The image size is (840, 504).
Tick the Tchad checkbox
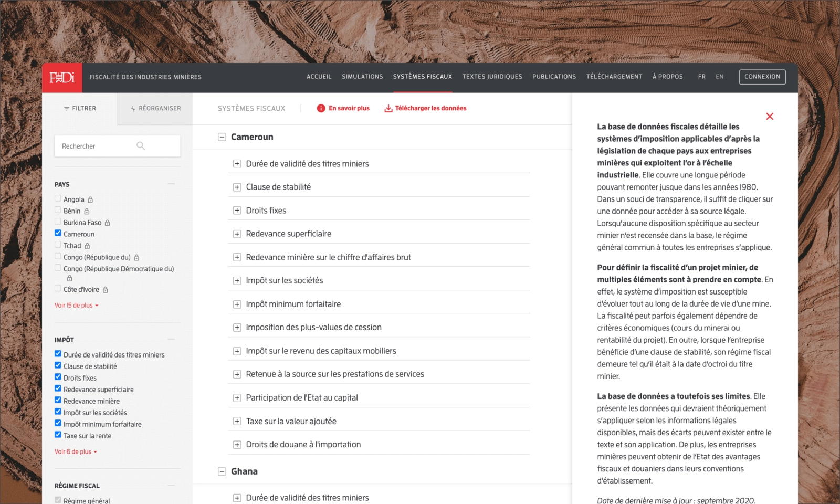point(58,245)
